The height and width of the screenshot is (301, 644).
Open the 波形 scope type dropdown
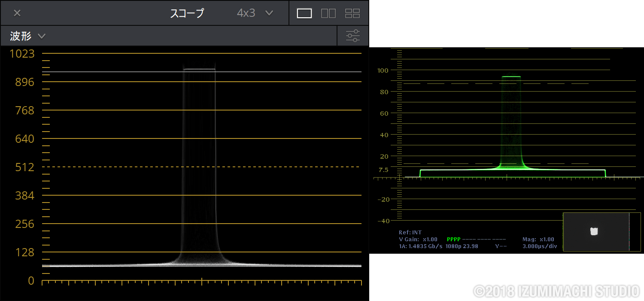point(27,36)
